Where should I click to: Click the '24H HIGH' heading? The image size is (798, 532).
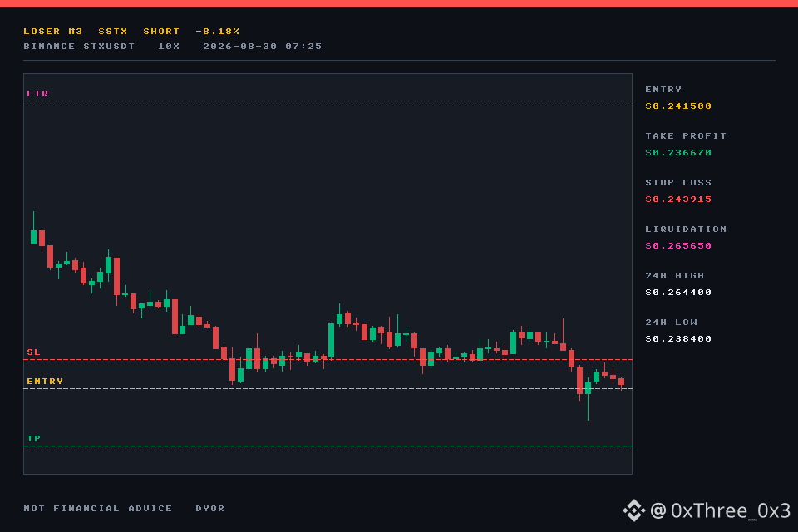(675, 275)
